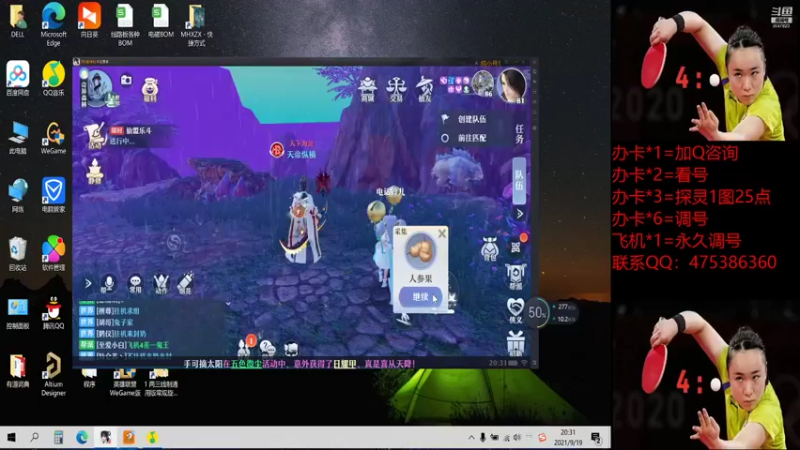800x450 pixels.
Task: Open the 控制面板 control panel icon
Action: (x=18, y=312)
